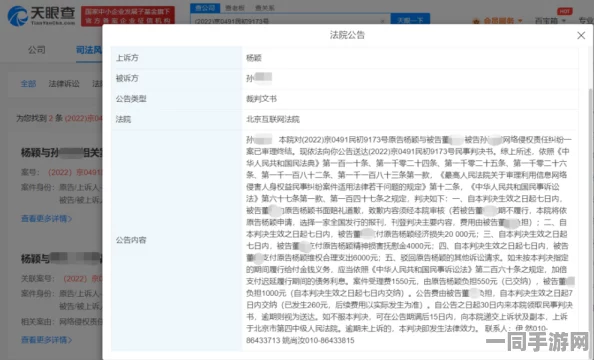
Task: Click the 天眼一下 search button
Action: pos(410,19)
